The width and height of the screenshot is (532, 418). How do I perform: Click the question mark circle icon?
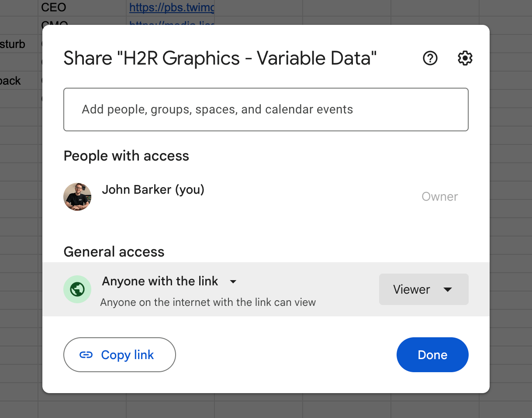tap(430, 58)
